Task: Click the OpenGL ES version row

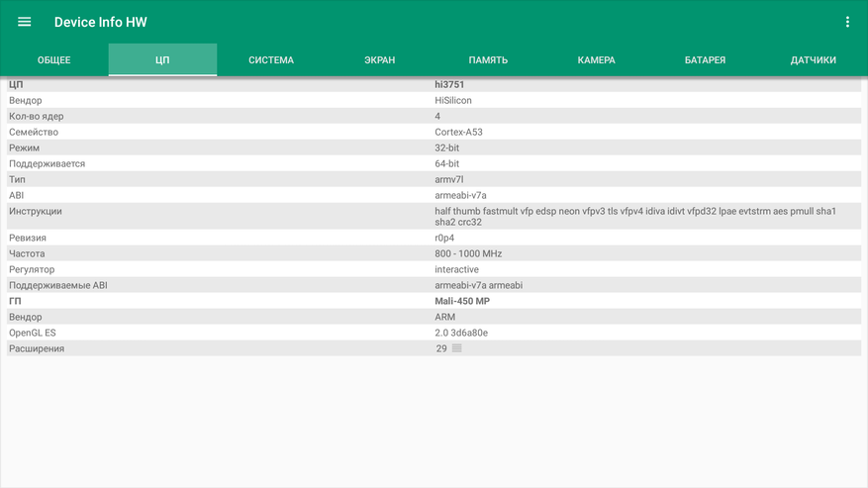Action: click(434, 333)
